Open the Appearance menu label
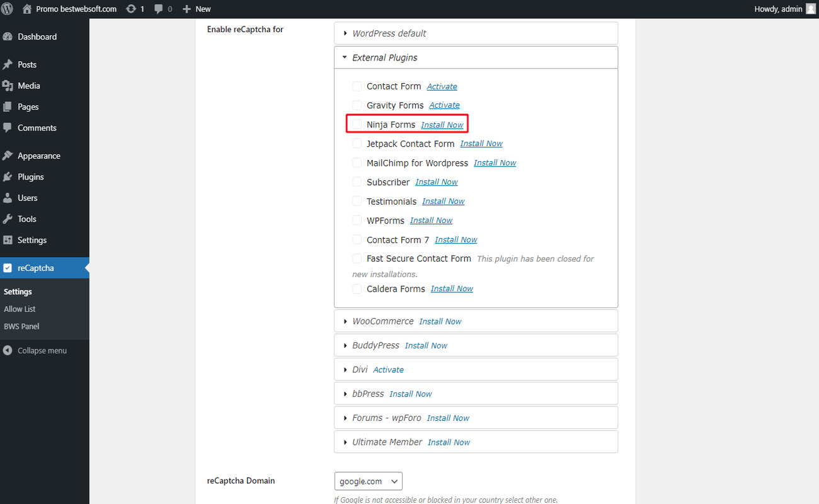 39,156
